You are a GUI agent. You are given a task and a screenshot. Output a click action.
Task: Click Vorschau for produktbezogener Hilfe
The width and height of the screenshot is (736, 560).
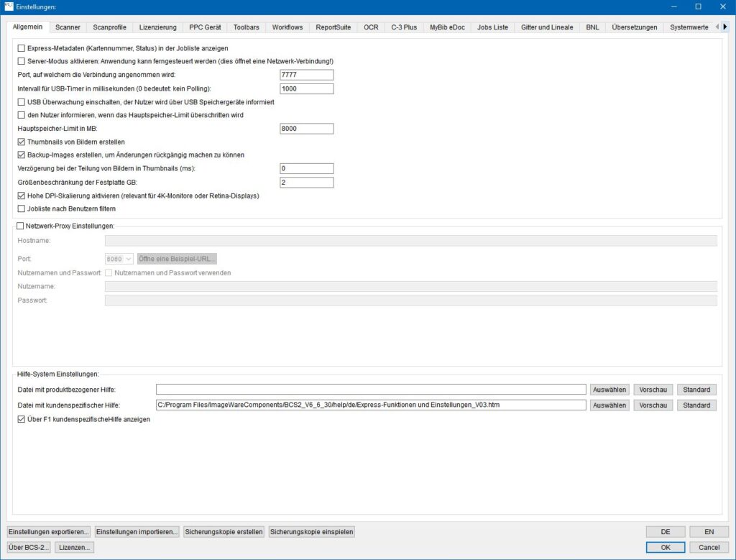[x=653, y=390]
